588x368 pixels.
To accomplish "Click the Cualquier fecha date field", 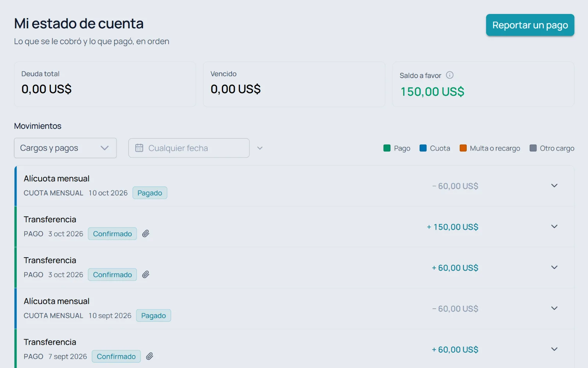I will (189, 148).
